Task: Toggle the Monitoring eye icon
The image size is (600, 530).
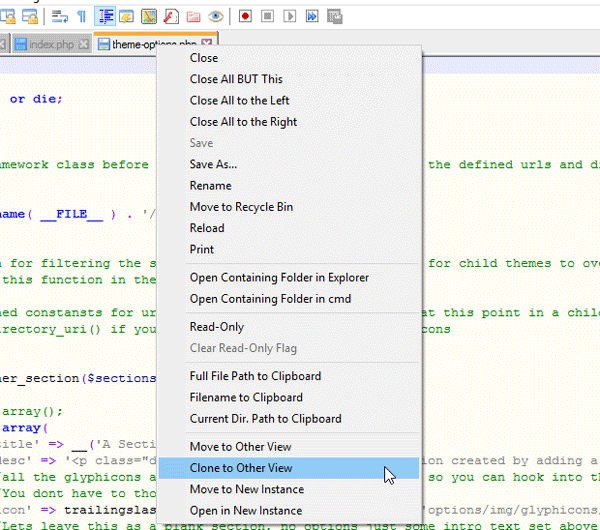Action: pyautogui.click(x=215, y=15)
